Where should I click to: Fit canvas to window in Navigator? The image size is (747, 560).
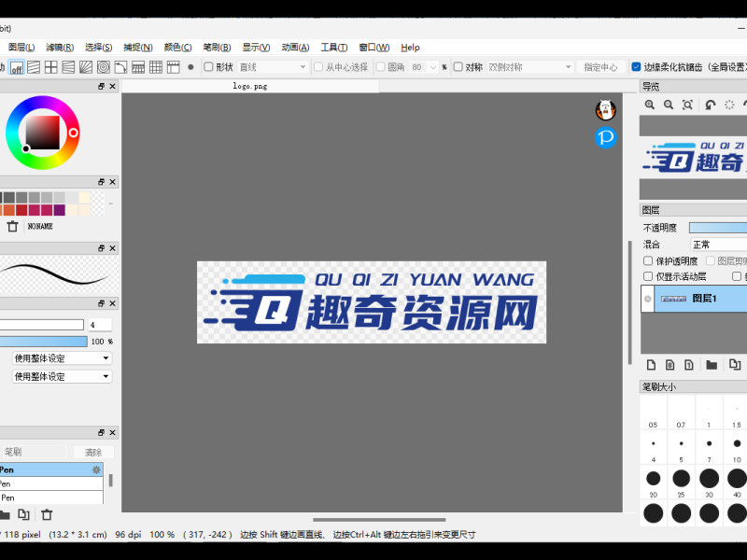[x=687, y=105]
